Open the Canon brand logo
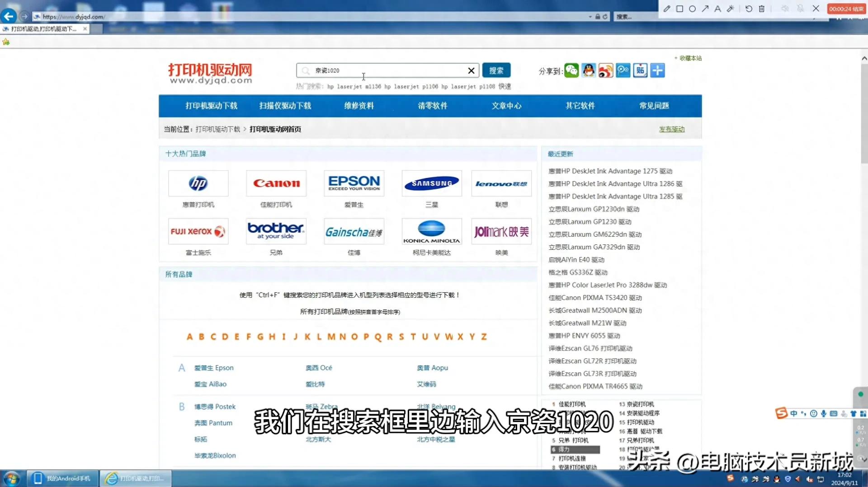The width and height of the screenshot is (868, 487). click(276, 183)
